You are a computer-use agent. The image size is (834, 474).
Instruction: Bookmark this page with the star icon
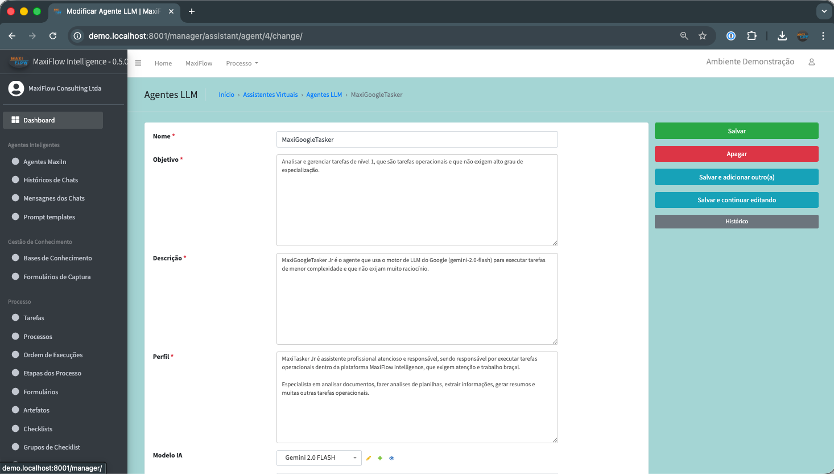[x=703, y=36]
